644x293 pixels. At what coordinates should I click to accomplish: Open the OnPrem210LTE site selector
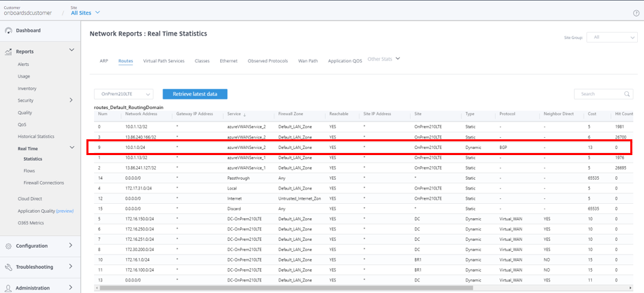click(123, 94)
